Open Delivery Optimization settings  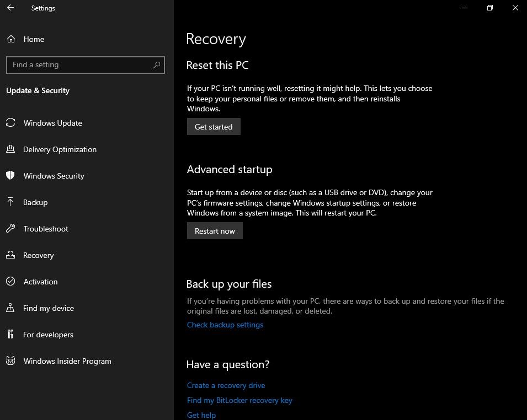[x=11, y=149]
